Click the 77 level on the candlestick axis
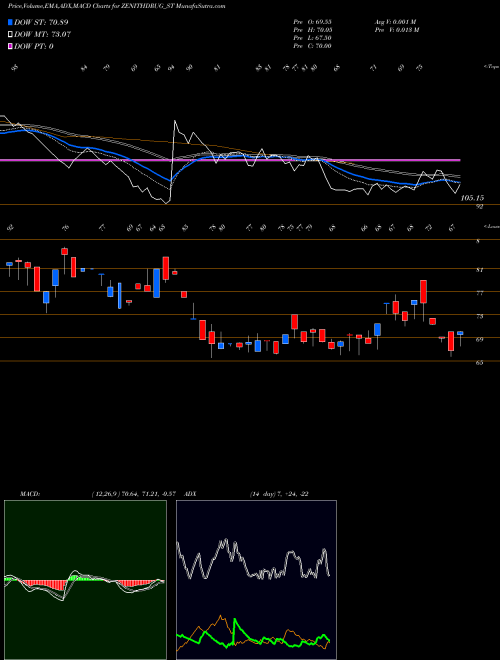The height and width of the screenshot is (660, 500). click(479, 293)
